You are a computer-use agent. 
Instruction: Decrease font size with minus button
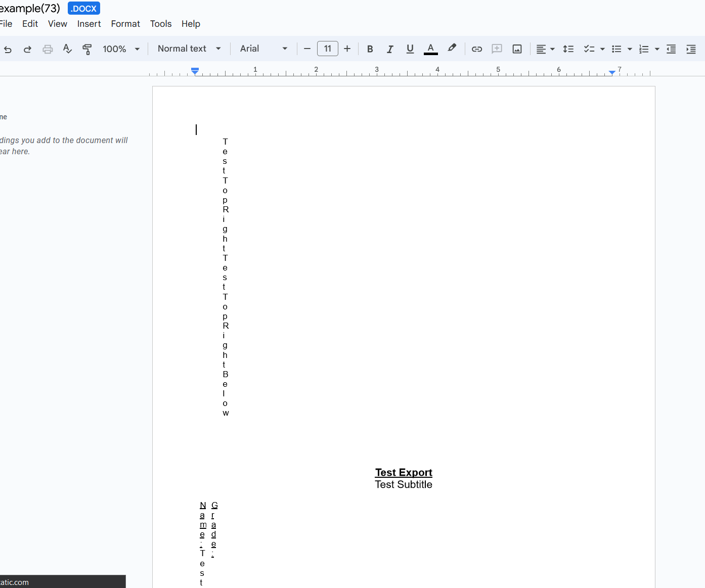click(x=307, y=49)
